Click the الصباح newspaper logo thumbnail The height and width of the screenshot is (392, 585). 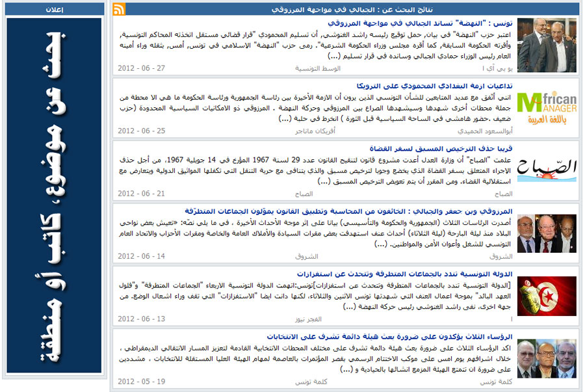[x=547, y=170]
